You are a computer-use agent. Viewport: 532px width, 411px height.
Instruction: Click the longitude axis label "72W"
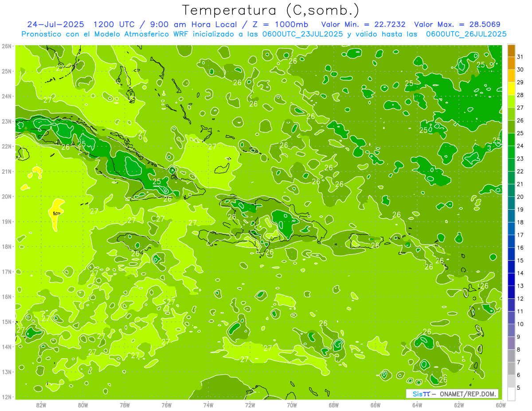pos(250,405)
